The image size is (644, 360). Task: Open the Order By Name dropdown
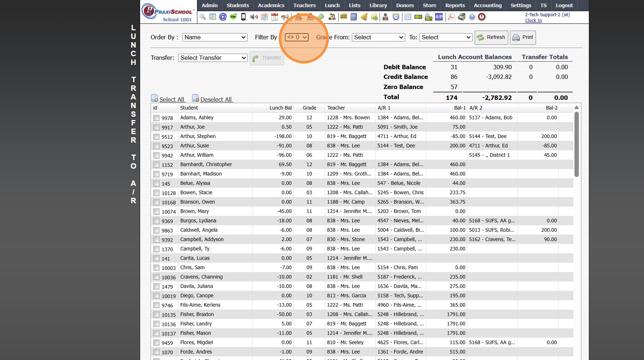point(215,37)
